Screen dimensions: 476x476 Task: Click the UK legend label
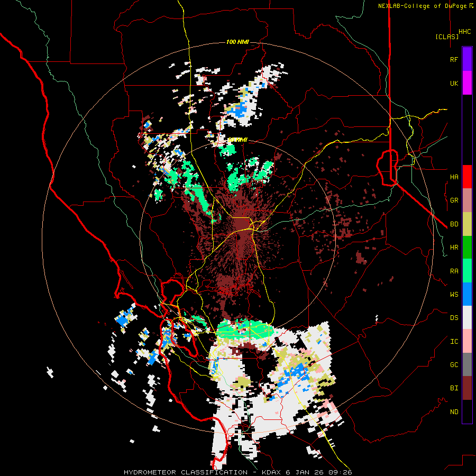(x=454, y=83)
